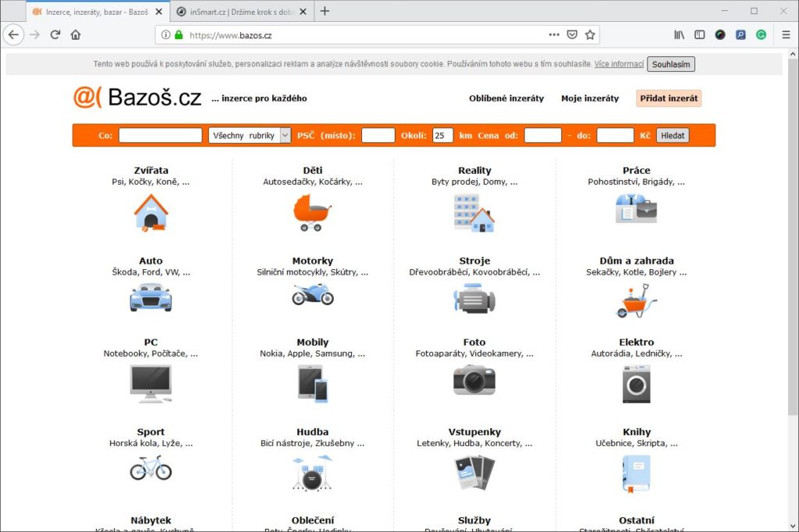The height and width of the screenshot is (532, 799).
Task: Click the Bazoš.cz logo
Action: click(x=137, y=97)
